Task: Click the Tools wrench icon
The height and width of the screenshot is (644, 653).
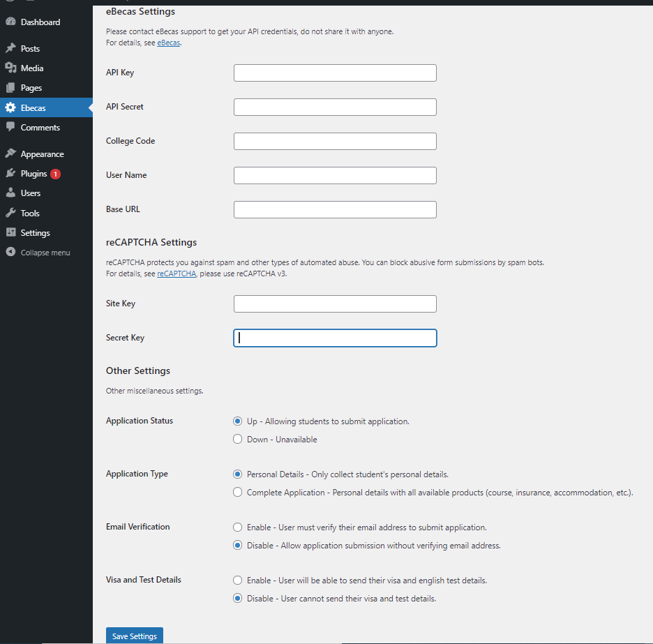Action: (x=11, y=213)
